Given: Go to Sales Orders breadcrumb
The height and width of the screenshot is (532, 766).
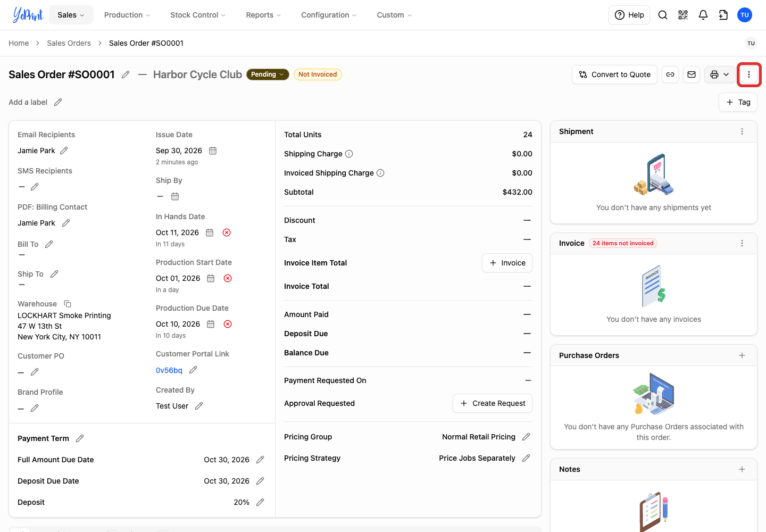Looking at the screenshot, I should [69, 43].
